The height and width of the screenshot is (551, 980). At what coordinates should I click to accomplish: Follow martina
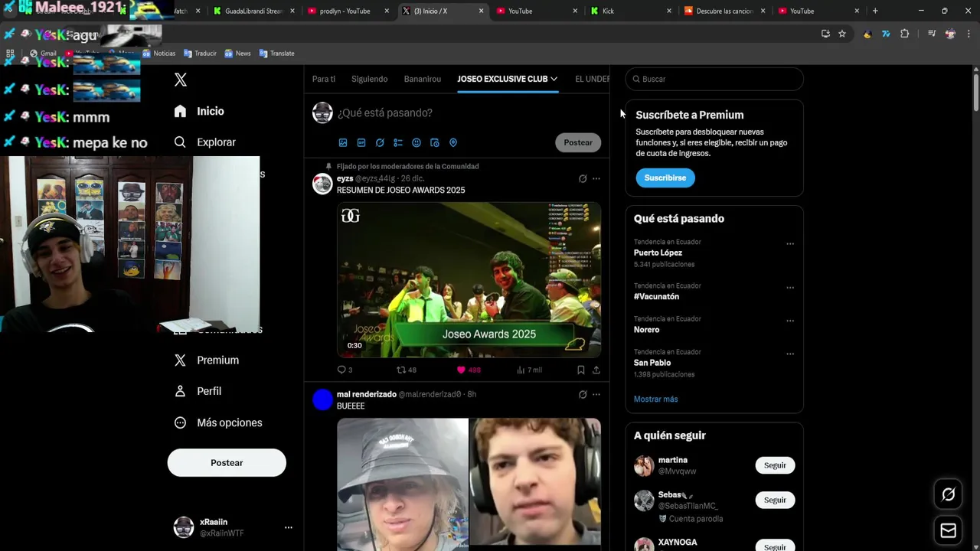(775, 465)
